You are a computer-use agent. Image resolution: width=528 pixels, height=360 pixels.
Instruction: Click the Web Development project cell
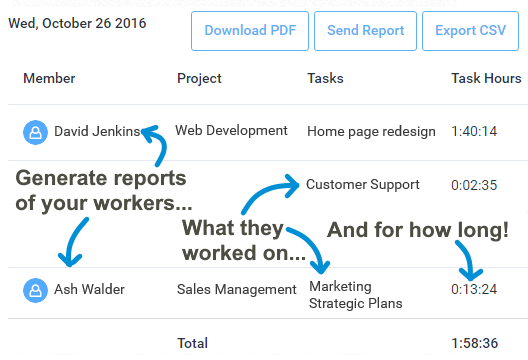(x=231, y=131)
